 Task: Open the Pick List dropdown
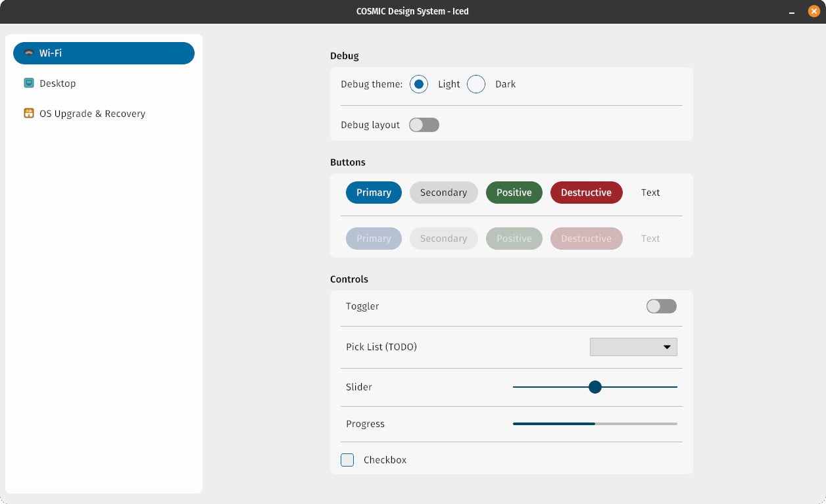pyautogui.click(x=633, y=347)
